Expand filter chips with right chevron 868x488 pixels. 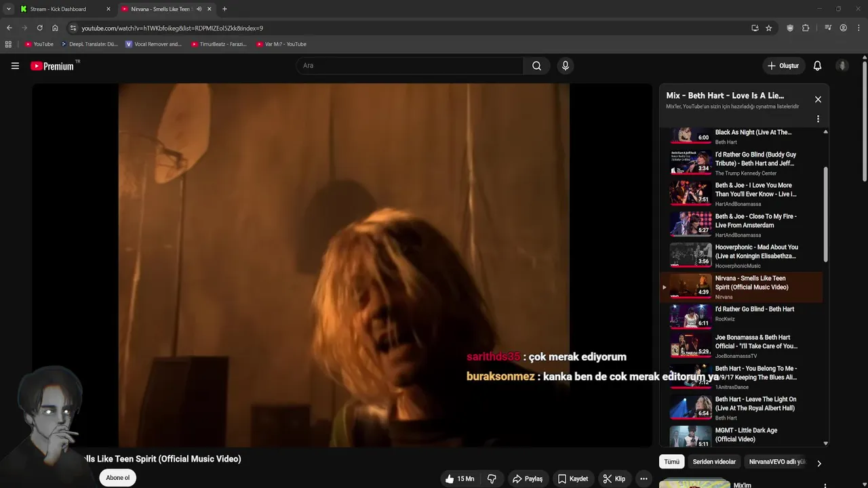(818, 464)
